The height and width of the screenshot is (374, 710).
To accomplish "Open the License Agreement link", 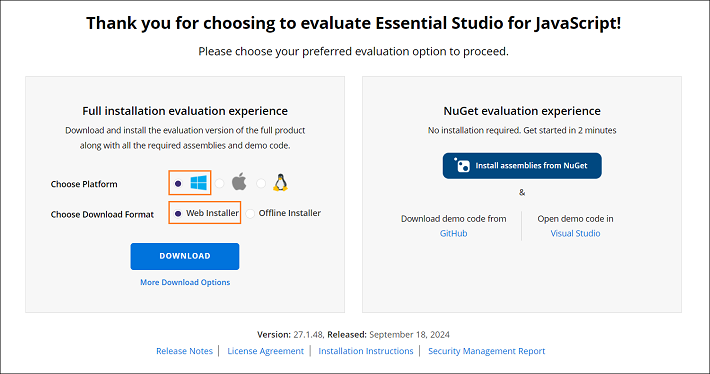I will click(265, 351).
